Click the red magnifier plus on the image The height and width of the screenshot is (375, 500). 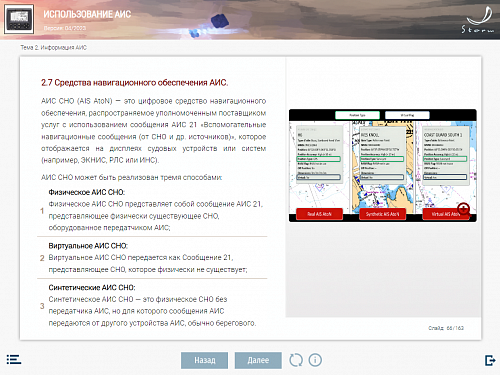[464, 209]
